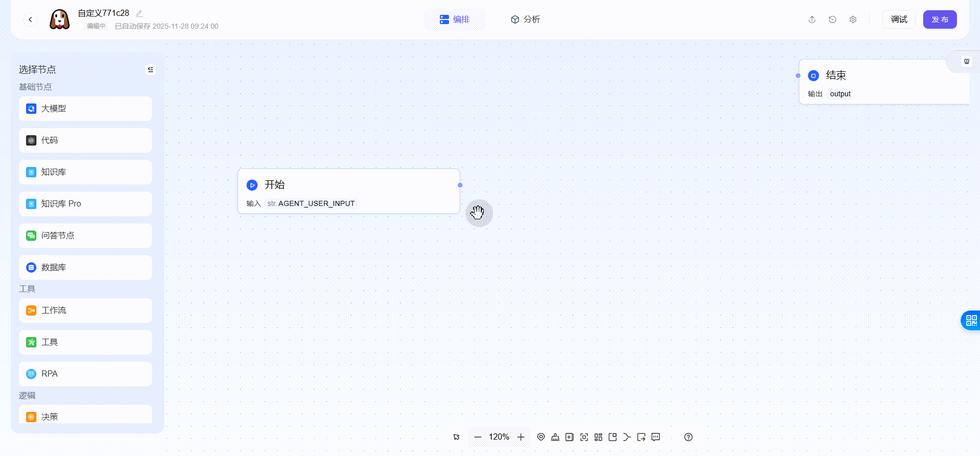The height and width of the screenshot is (456, 980).
Task: Click the blue QR code floating button
Action: click(x=971, y=321)
